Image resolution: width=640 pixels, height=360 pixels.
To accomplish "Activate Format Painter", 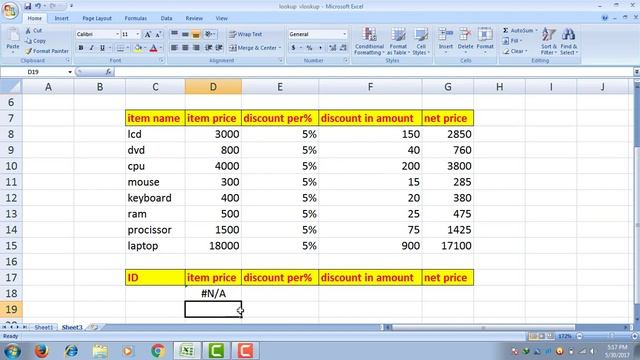I will (47, 51).
